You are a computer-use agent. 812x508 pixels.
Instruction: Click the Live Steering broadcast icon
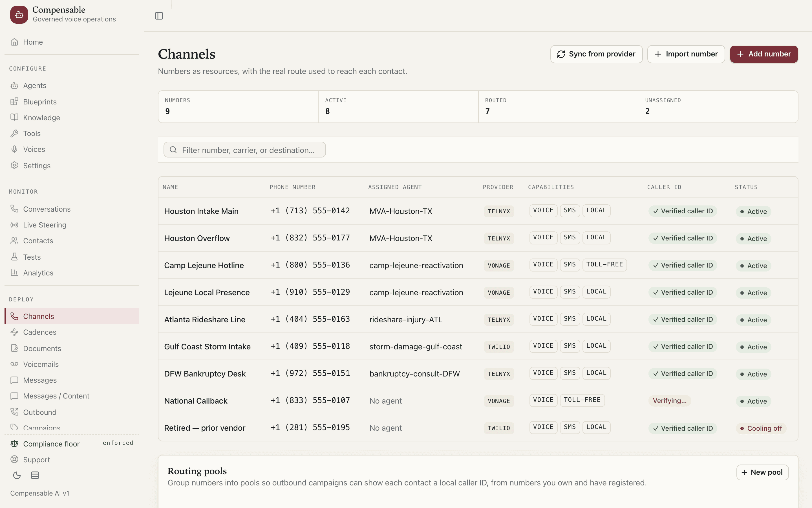[14, 225]
